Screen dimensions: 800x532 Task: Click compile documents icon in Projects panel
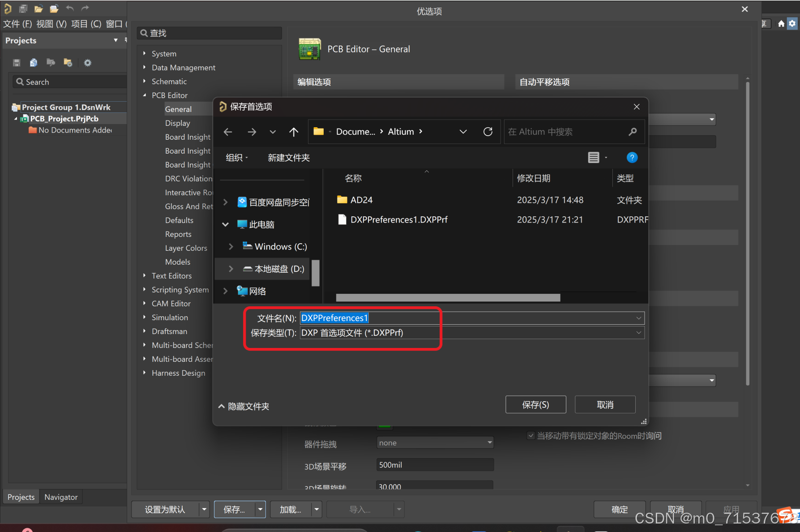(34, 63)
